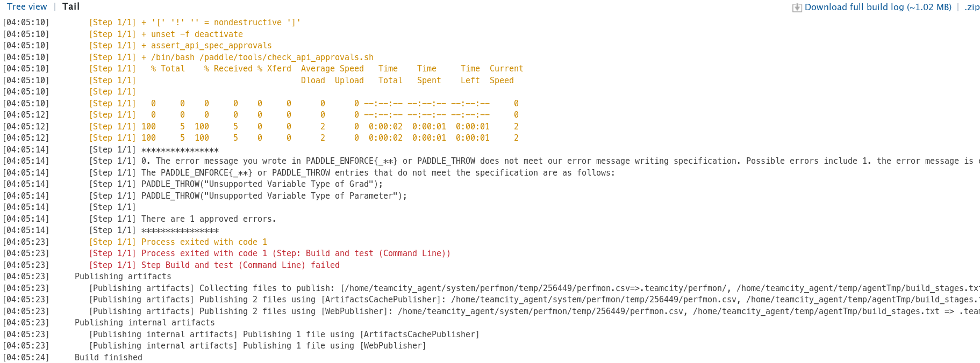Click the WebPublisher internal artifacts line
980x363 pixels.
click(257, 346)
